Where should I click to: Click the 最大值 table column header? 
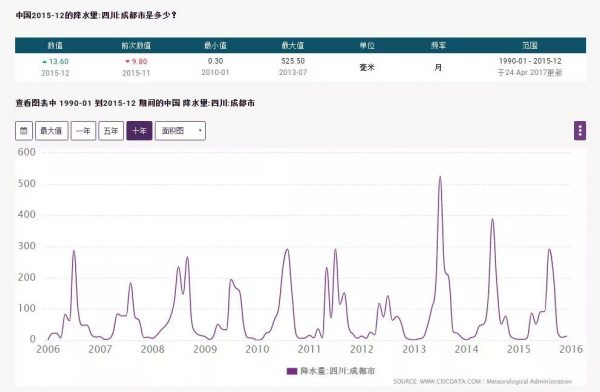pos(293,46)
